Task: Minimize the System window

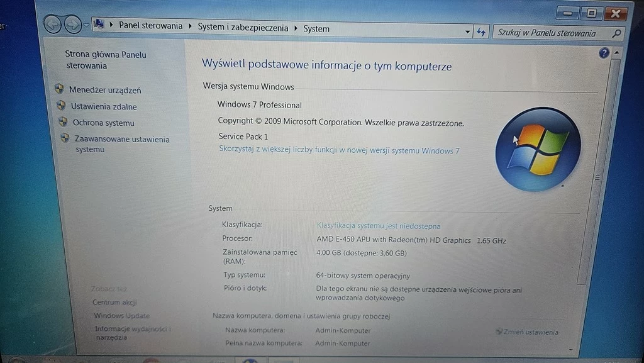Action: point(568,13)
